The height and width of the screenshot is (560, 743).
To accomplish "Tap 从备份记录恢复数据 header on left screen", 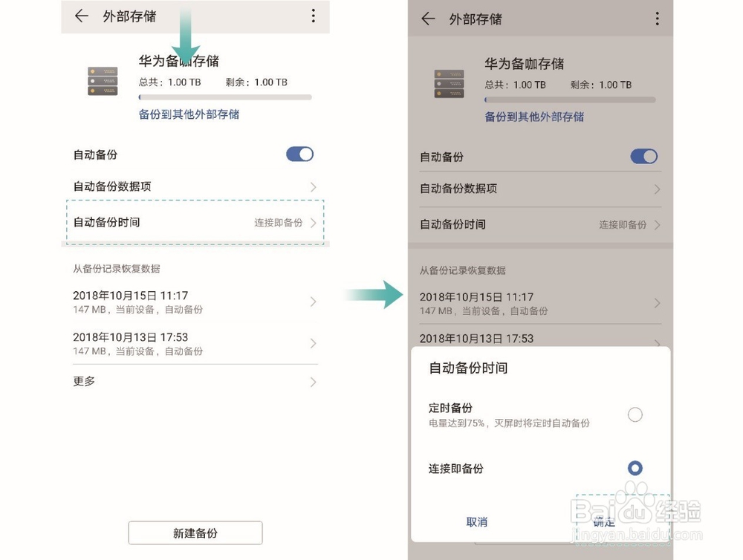I will coord(116,269).
